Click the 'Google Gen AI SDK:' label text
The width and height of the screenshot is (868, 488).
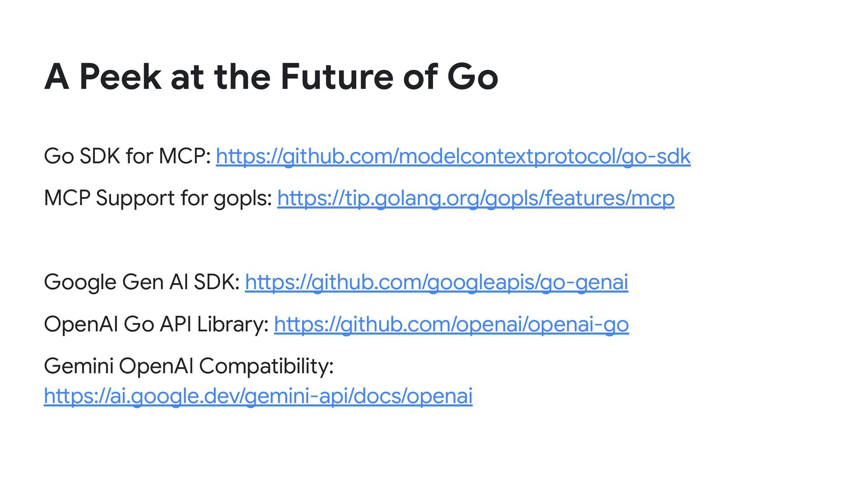pos(142,282)
